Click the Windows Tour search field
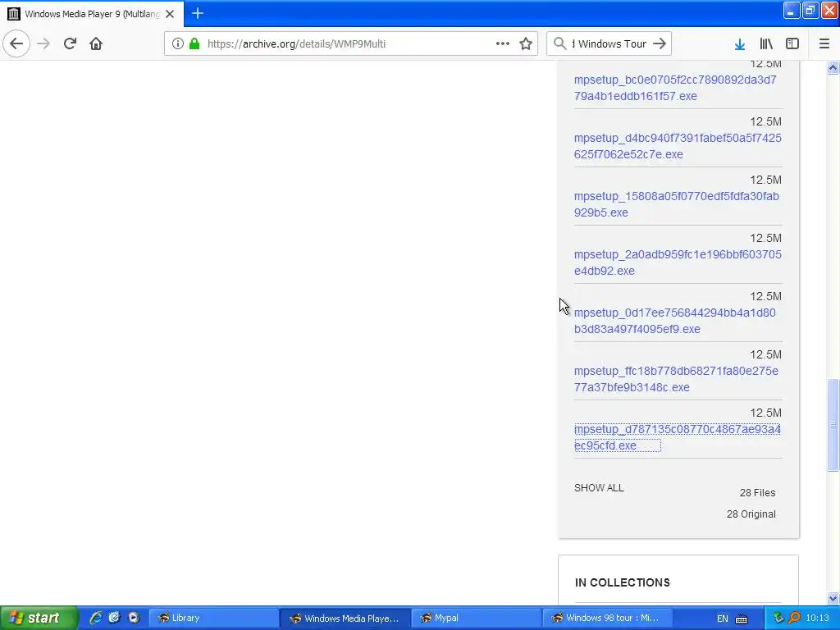Screen dimensions: 840x630 [x=609, y=43]
